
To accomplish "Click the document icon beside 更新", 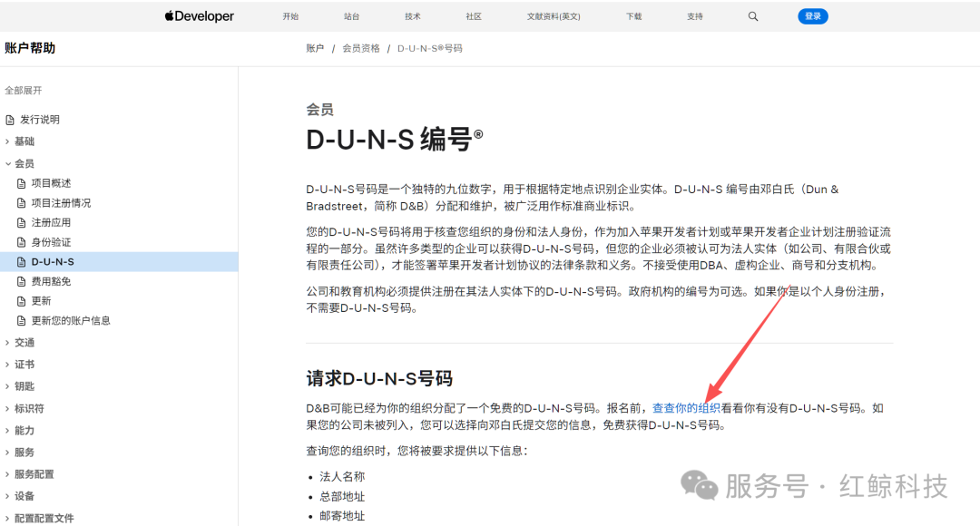I will [21, 301].
